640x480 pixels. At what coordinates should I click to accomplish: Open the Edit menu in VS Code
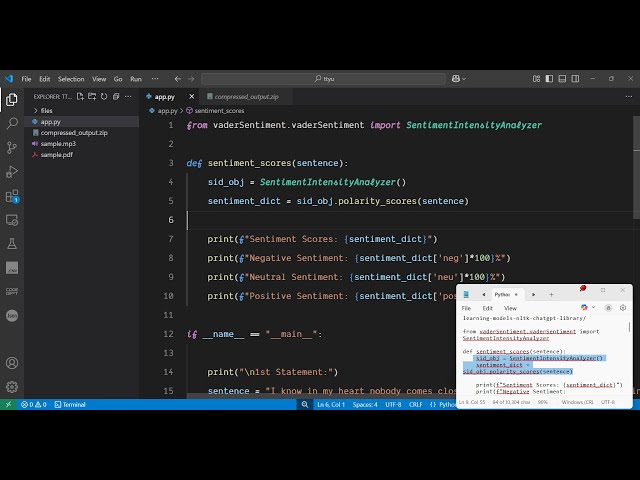[44, 79]
